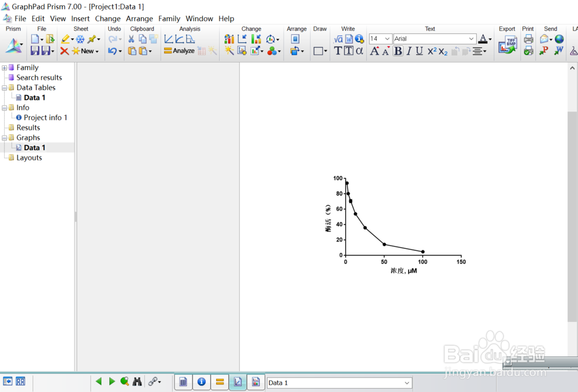Screen dimensions: 578x392
Task: Switch to data table sheet tab button
Action: pyautogui.click(x=183, y=382)
